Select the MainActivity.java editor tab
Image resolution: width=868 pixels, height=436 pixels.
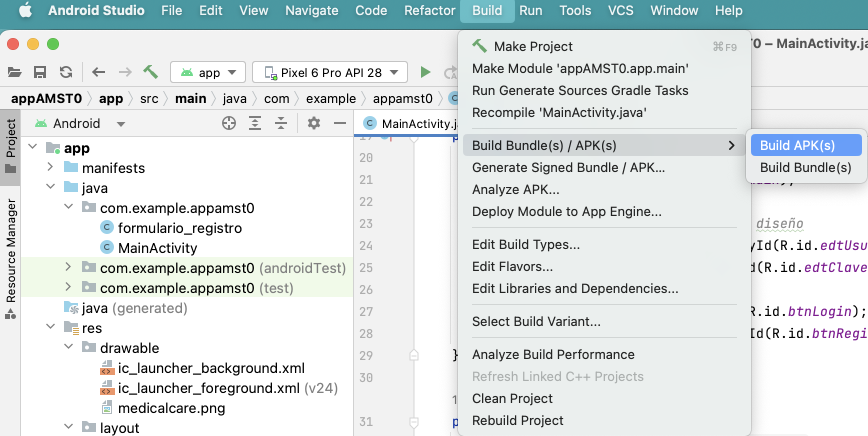point(410,123)
